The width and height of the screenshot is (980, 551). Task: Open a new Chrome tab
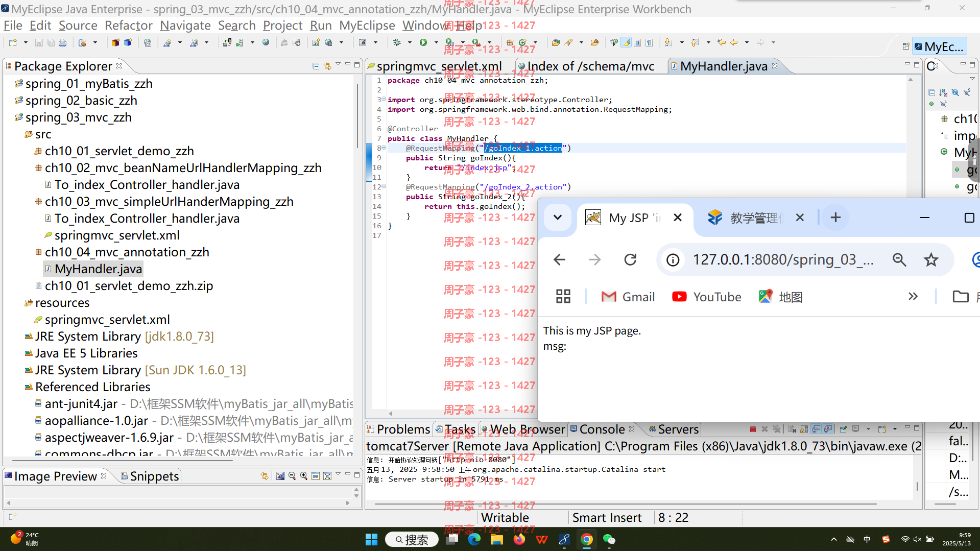[835, 218]
